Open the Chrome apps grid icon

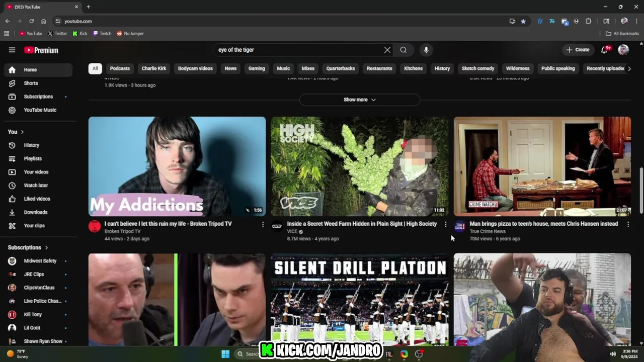coord(7,33)
